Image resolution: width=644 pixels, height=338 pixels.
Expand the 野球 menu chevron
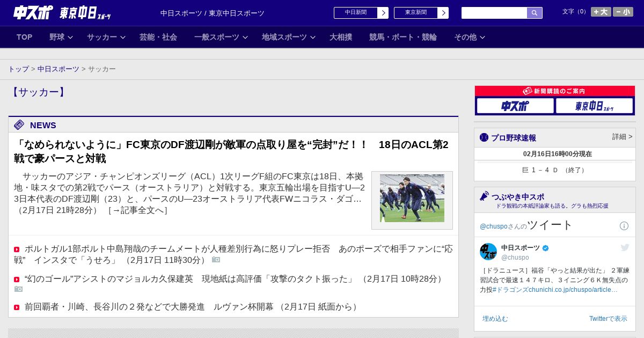tap(70, 37)
